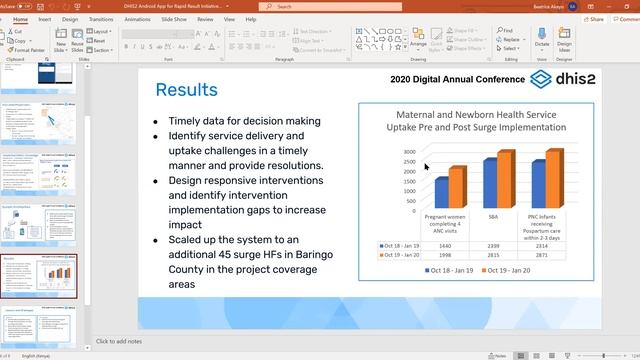640x360 pixels.
Task: Select the Results slide thumbnail
Action: (39, 276)
